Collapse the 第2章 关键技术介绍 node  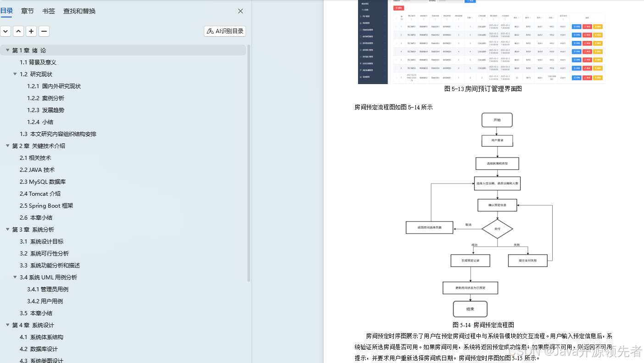point(7,146)
